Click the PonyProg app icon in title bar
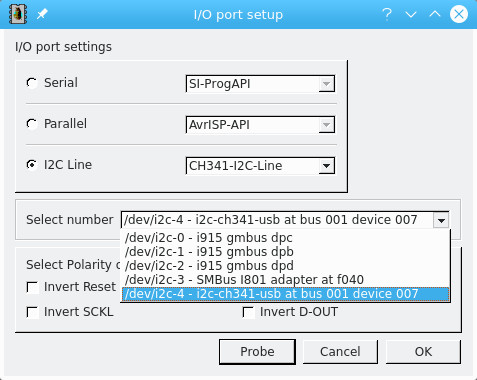The width and height of the screenshot is (477, 380). (x=18, y=14)
